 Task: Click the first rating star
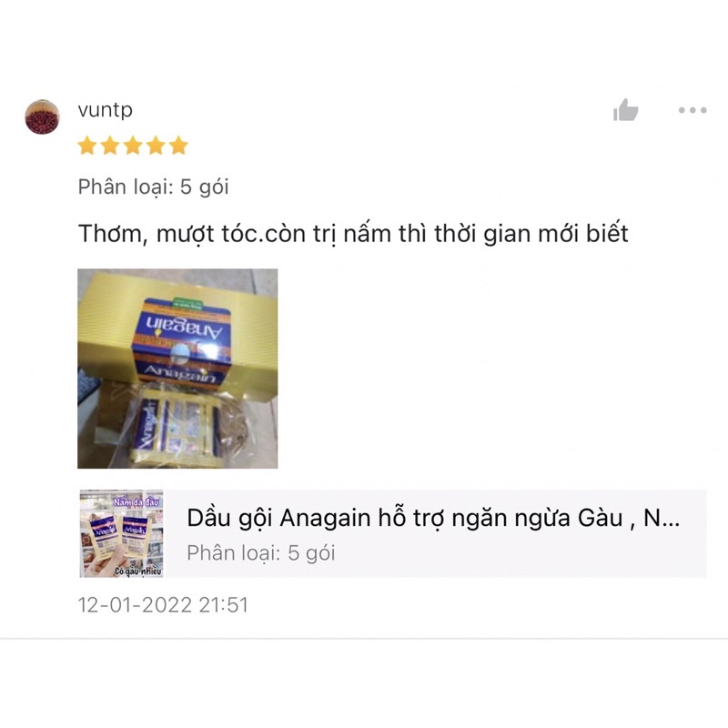pos(87,146)
